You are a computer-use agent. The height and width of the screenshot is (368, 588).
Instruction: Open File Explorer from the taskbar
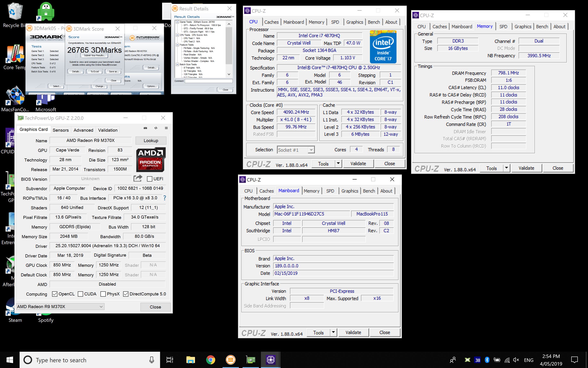[190, 360]
